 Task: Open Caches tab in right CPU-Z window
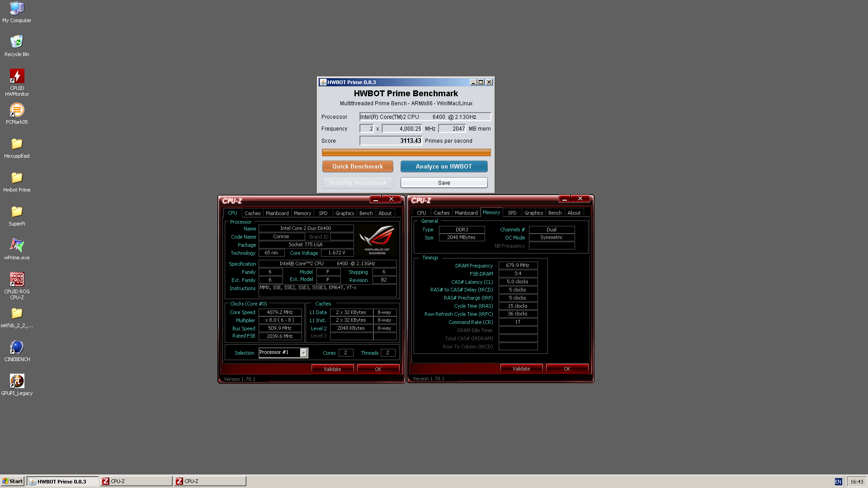[441, 213]
